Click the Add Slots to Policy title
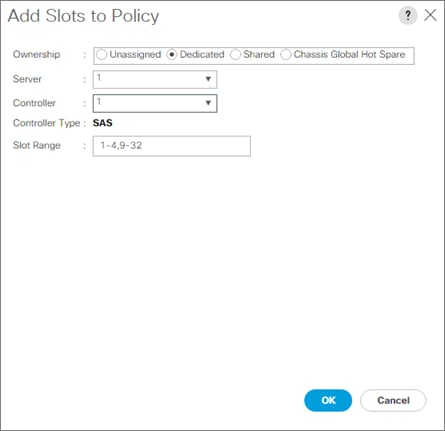 [x=83, y=16]
